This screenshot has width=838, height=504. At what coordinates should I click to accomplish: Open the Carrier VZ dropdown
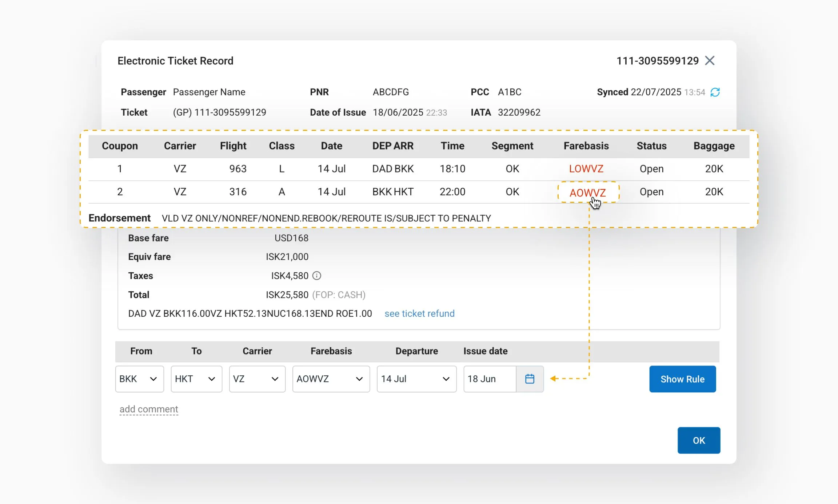[x=257, y=379]
